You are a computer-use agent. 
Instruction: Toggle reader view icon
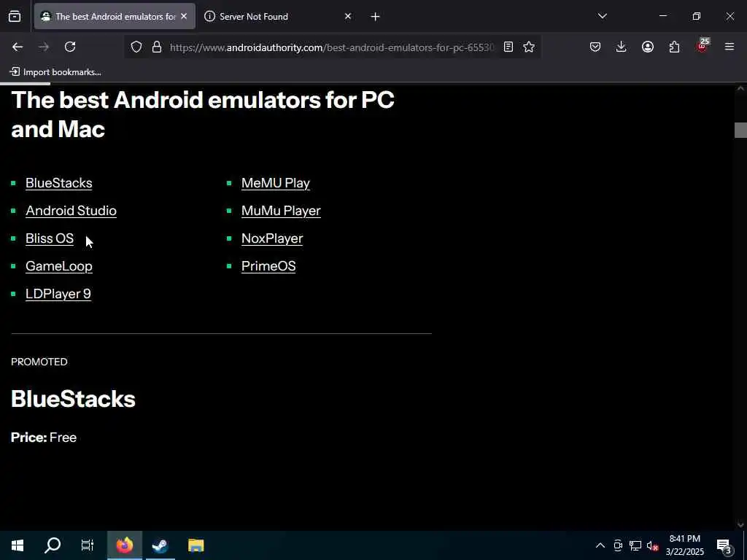(508, 47)
